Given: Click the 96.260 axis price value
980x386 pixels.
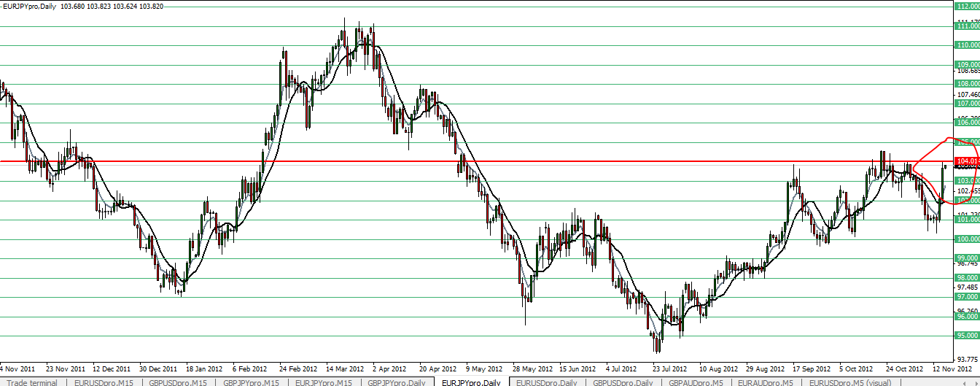Looking at the screenshot, I should tap(967, 312).
